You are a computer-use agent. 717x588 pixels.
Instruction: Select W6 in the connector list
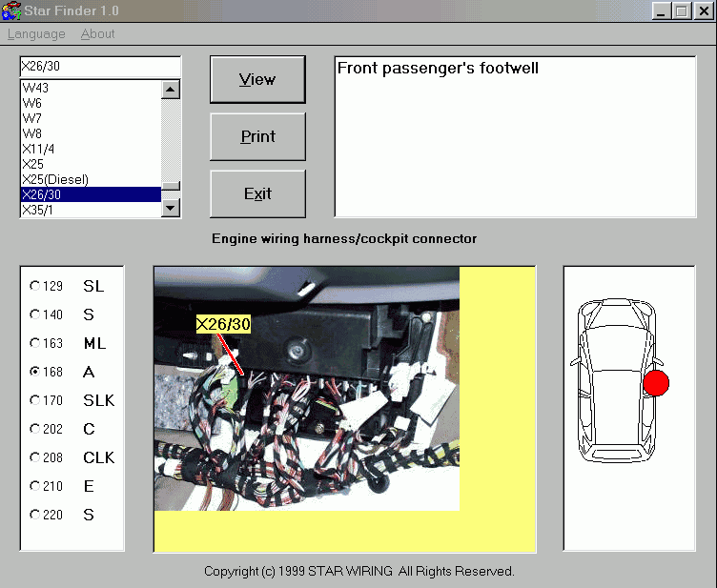point(91,103)
